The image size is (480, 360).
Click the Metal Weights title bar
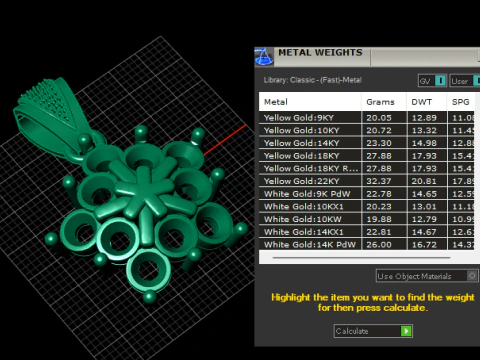tap(367, 57)
